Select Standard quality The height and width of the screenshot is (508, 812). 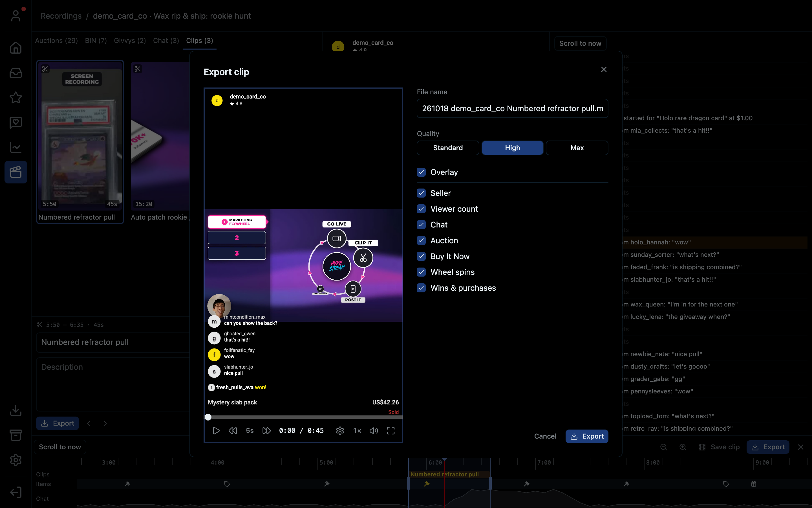click(448, 148)
